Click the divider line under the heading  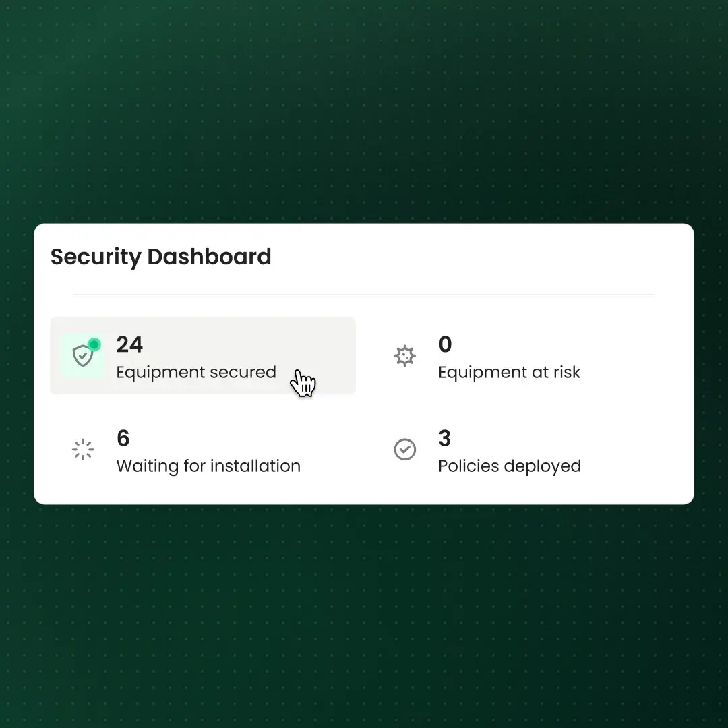(x=364, y=295)
